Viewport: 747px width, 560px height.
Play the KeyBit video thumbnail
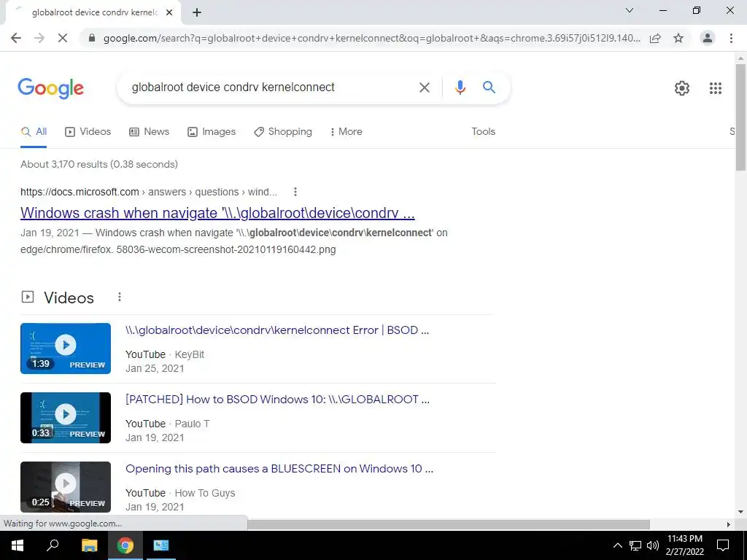click(66, 349)
